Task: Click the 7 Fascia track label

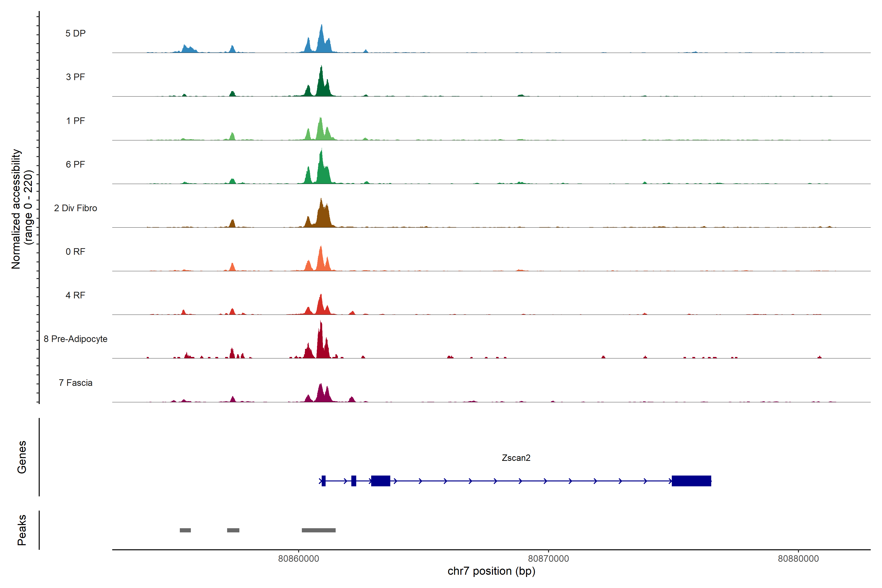Action: [75, 383]
